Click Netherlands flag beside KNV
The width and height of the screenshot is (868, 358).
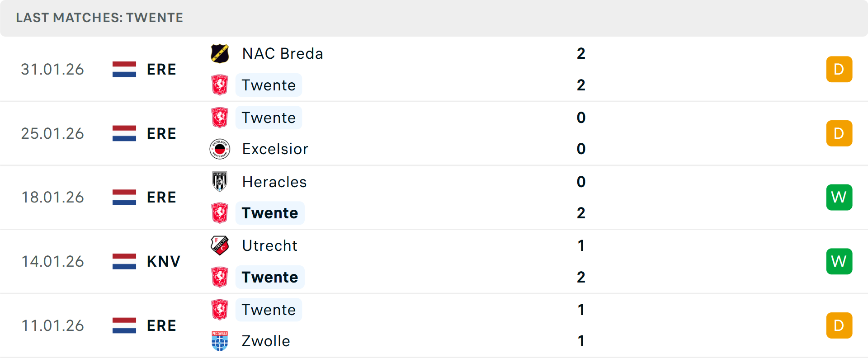(x=124, y=261)
